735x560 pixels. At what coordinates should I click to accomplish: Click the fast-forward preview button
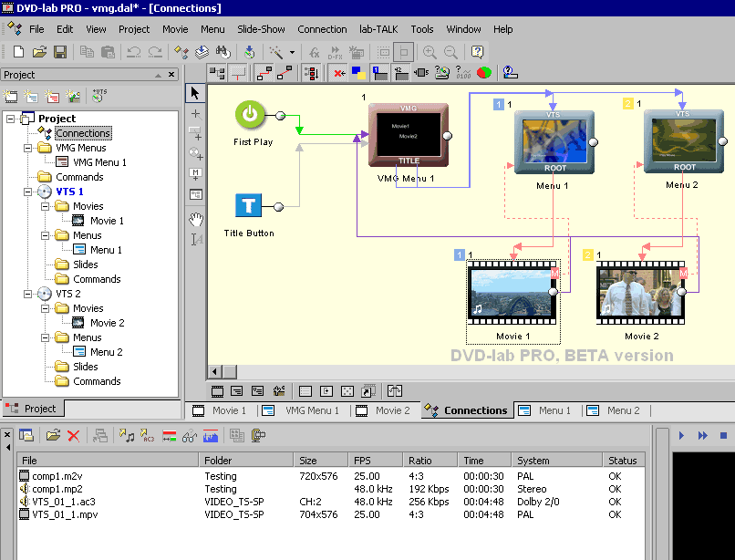coord(703,436)
